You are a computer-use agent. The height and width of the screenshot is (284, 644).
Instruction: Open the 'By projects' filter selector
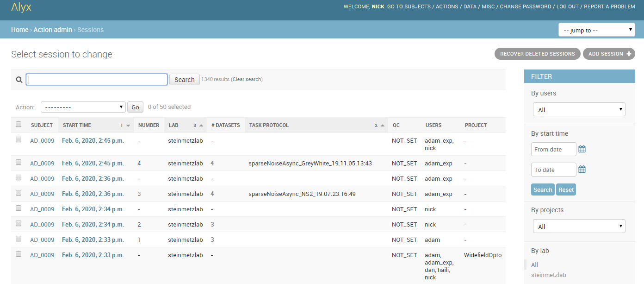[x=579, y=226]
